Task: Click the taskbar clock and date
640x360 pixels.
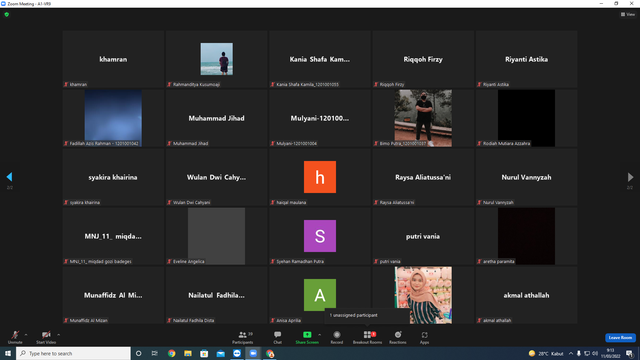Action: [x=611, y=353]
